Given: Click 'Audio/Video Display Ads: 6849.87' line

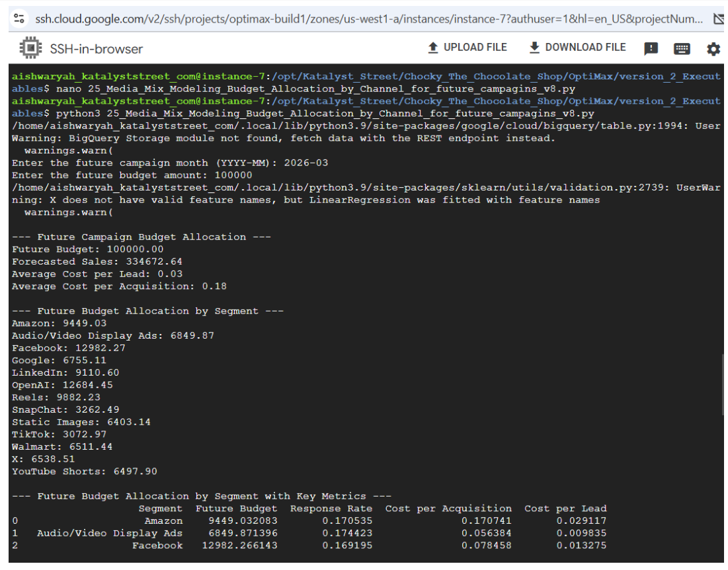Looking at the screenshot, I should click(113, 336).
